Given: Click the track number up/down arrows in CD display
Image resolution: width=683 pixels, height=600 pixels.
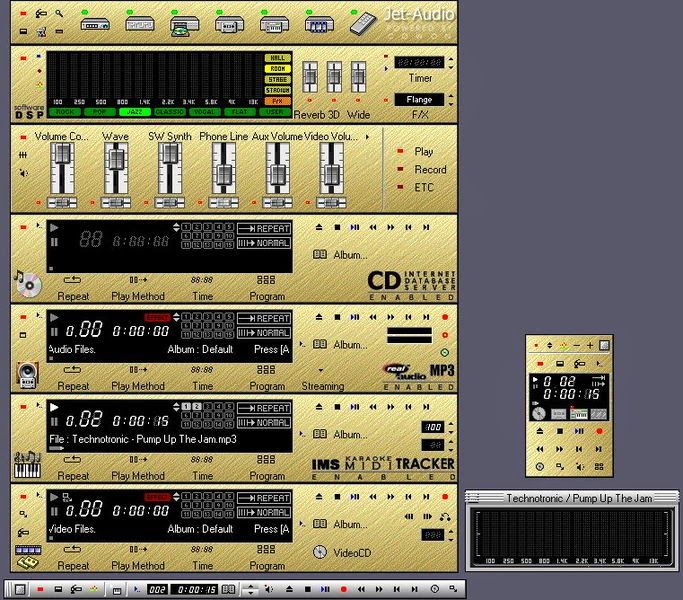Looking at the screenshot, I should tap(176, 227).
